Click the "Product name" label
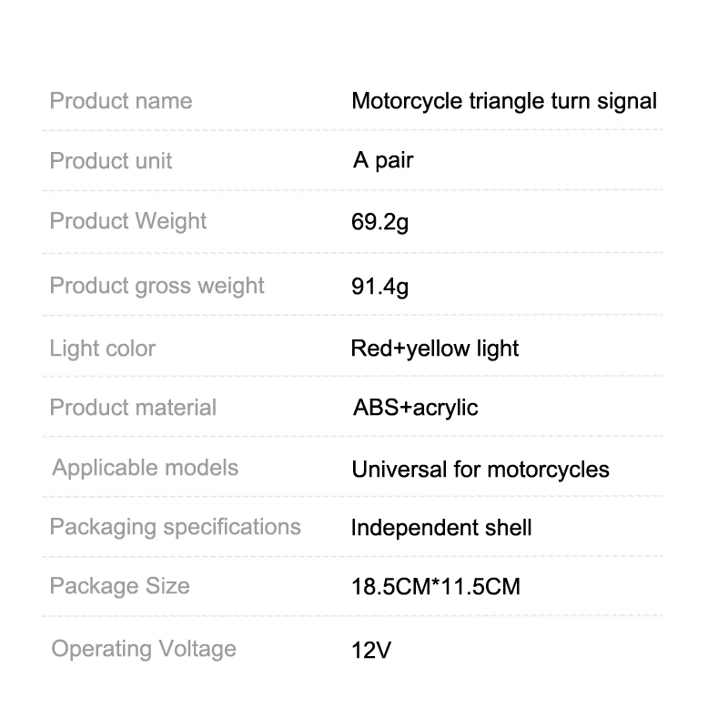The width and height of the screenshot is (728, 728). point(121,100)
